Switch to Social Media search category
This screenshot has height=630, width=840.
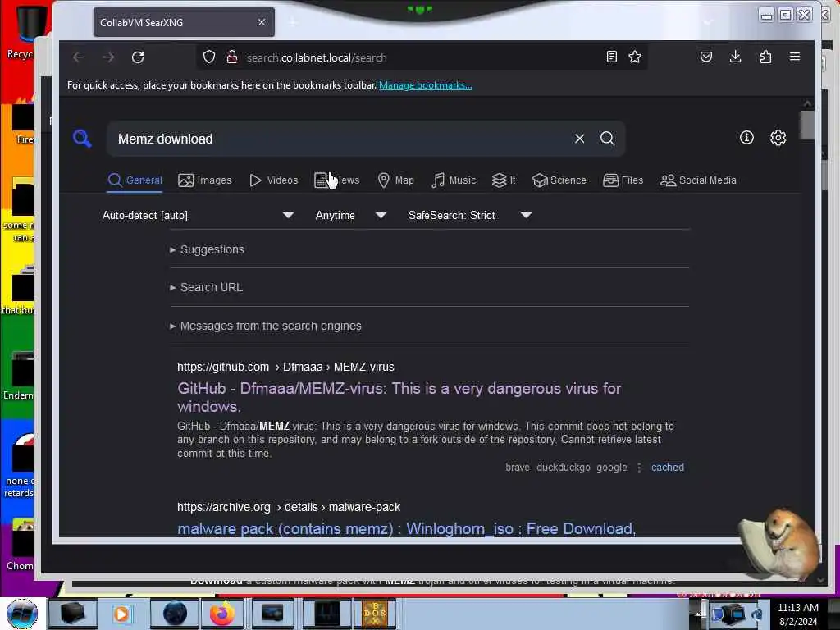[x=698, y=180]
